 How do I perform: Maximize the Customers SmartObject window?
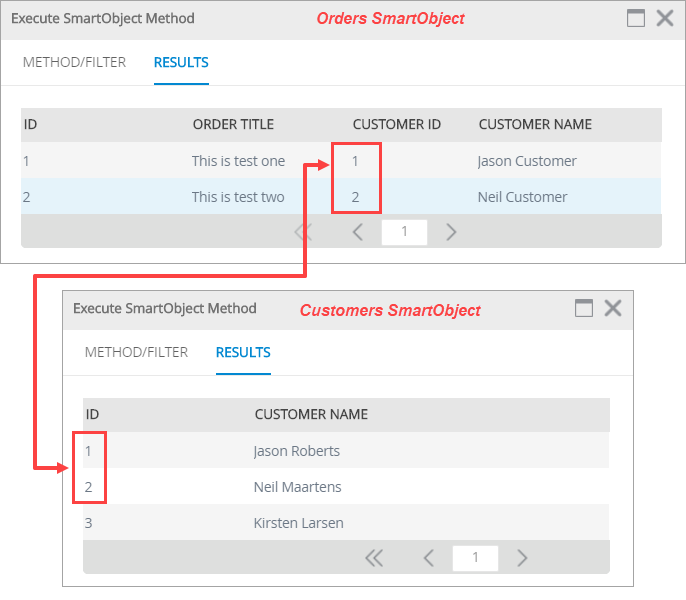584,308
